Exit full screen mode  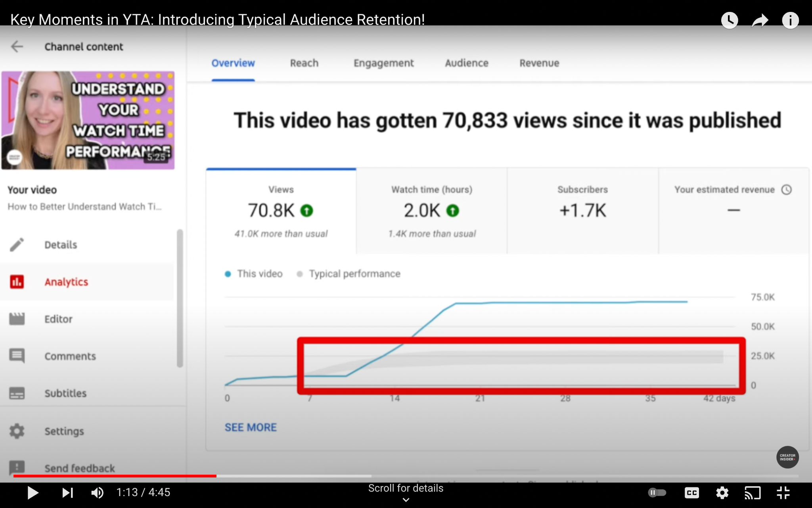[783, 493]
